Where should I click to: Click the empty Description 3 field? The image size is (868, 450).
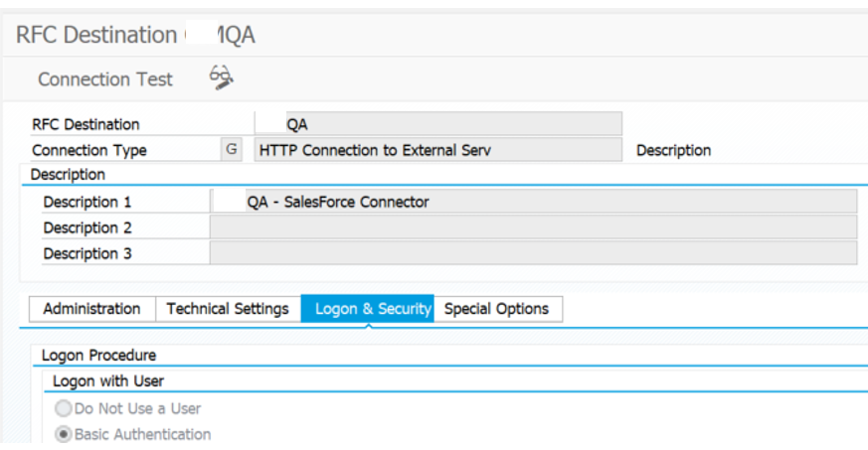pos(534,253)
